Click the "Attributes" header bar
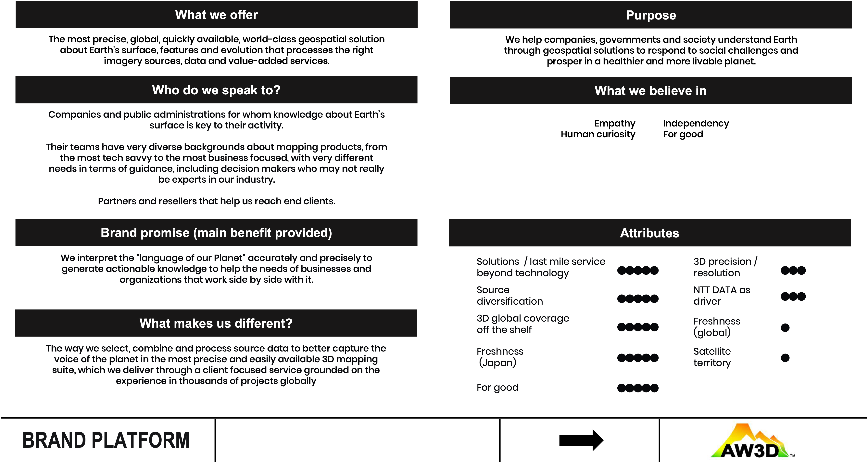868x466 pixels. [x=649, y=233]
